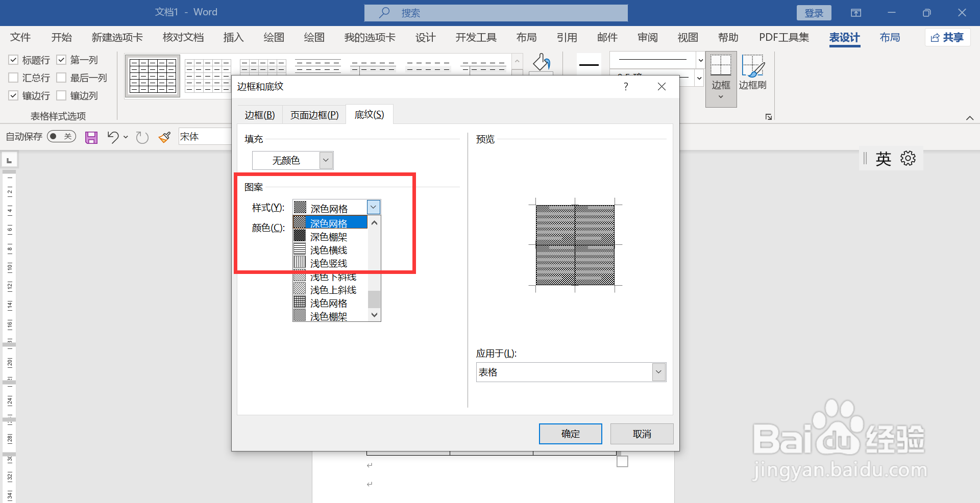Screen dimensions: 980x503
Task: Click the 英 input language indicator
Action: 884,159
